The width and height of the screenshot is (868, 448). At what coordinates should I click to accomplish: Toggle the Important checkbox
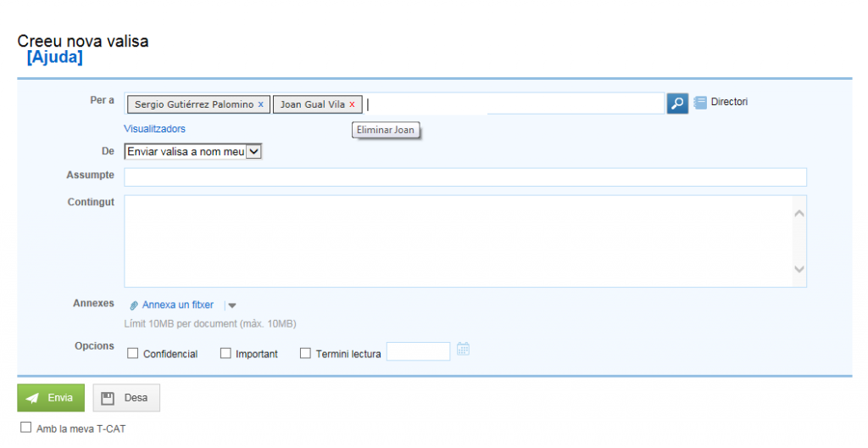click(x=225, y=354)
